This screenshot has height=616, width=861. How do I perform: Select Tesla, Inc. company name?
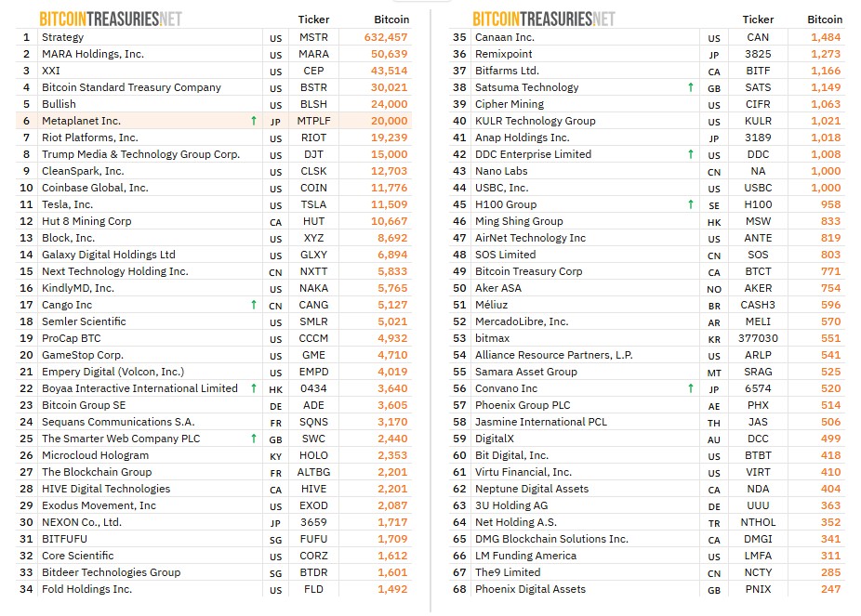(x=68, y=204)
